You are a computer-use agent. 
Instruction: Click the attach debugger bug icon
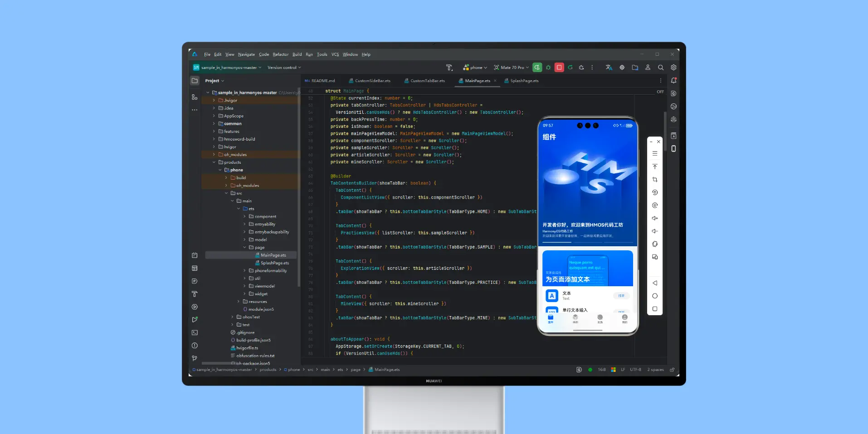tap(581, 68)
